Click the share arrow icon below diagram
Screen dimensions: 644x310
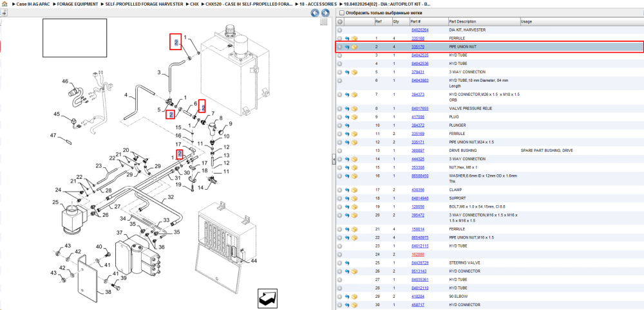coord(268,298)
